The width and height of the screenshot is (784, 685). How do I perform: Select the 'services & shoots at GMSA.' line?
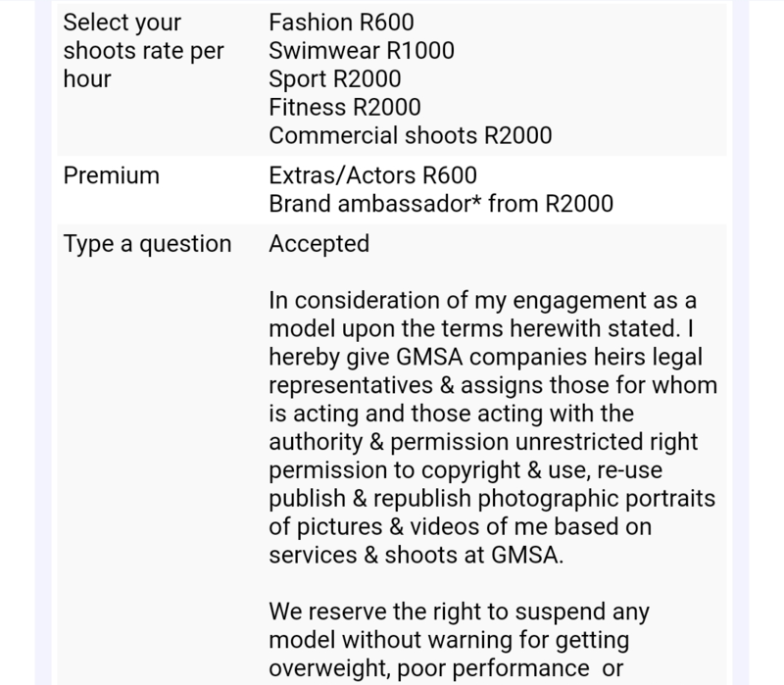tap(416, 555)
